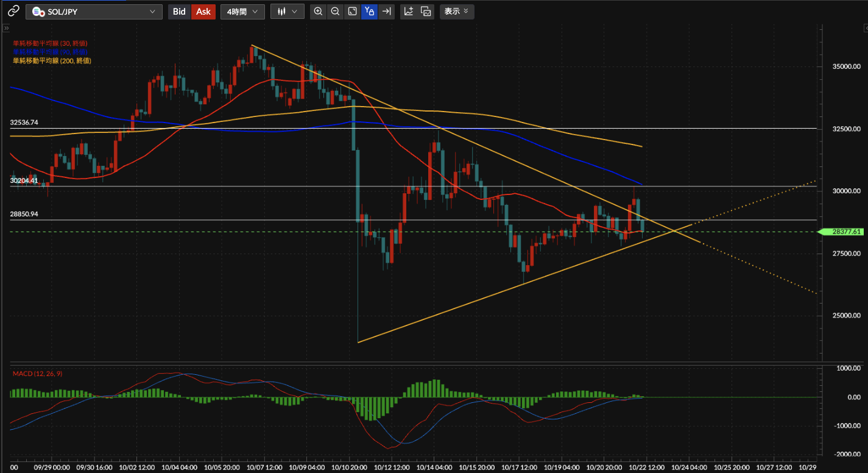Switch price display to Ask
868x473 pixels.
pos(203,12)
